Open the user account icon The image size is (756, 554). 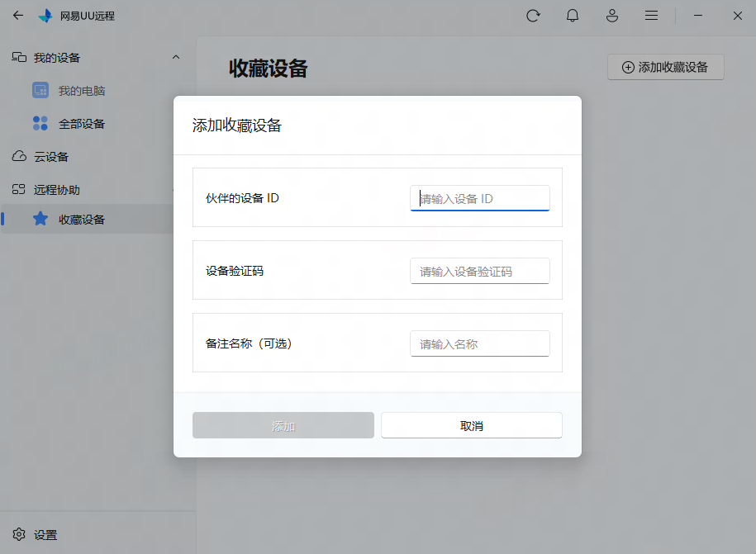coord(612,16)
